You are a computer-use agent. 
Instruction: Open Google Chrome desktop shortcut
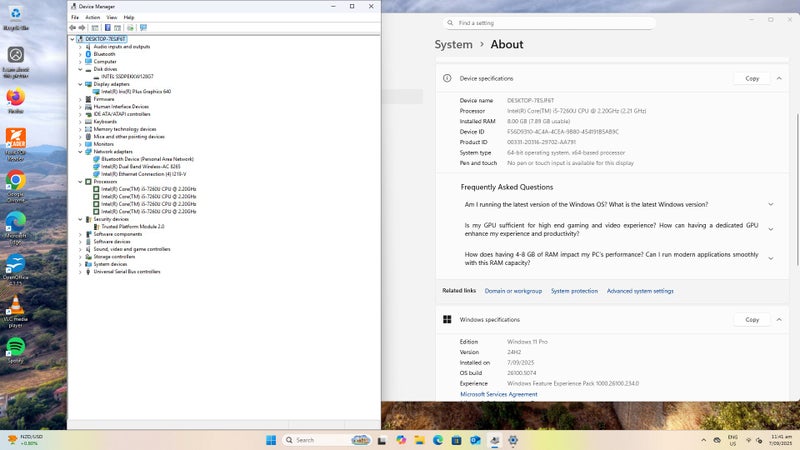pos(15,181)
